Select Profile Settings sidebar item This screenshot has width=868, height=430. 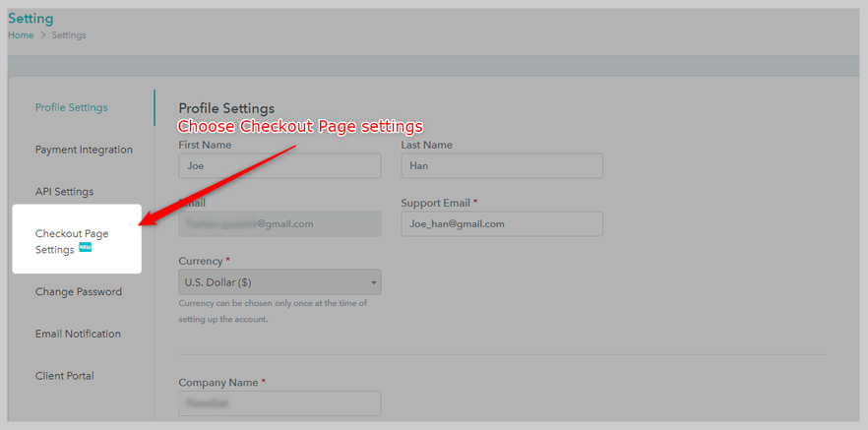click(x=72, y=107)
